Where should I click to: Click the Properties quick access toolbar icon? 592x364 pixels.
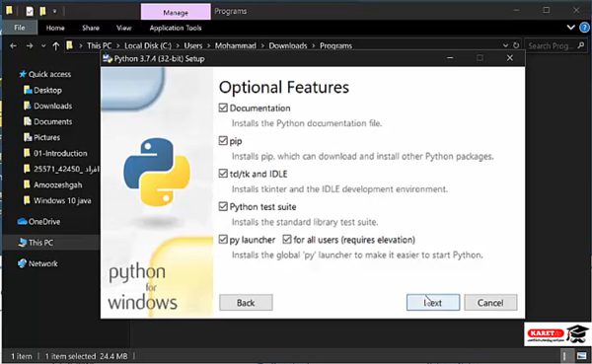(30, 11)
